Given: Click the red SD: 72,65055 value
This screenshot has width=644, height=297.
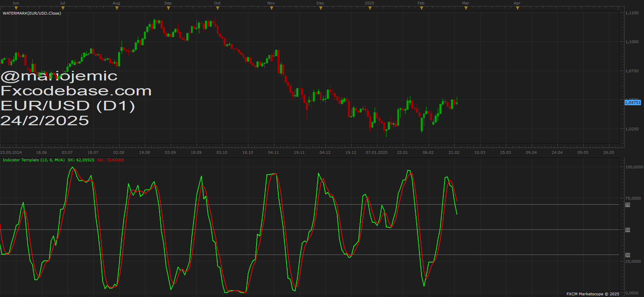Looking at the screenshot, I should [111, 160].
